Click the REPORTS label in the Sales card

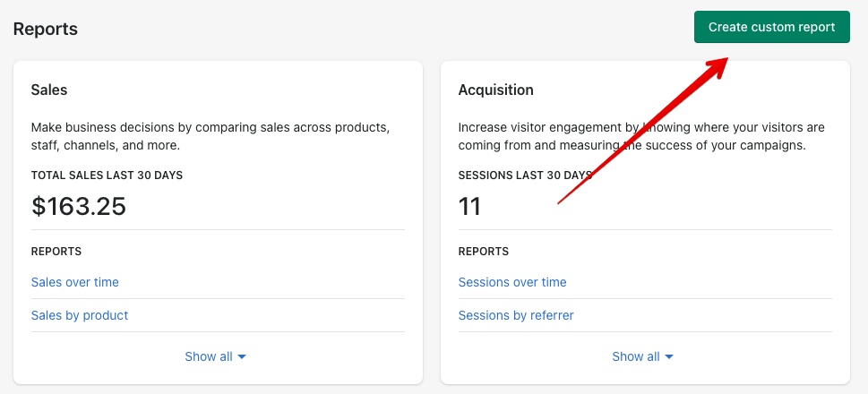click(x=56, y=252)
